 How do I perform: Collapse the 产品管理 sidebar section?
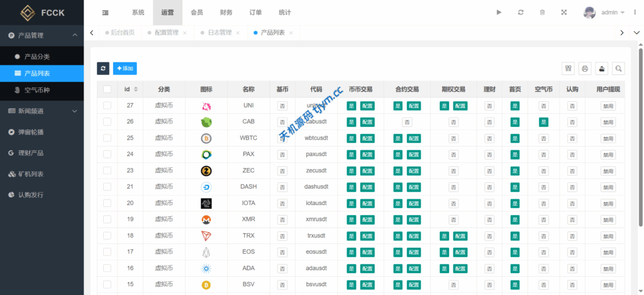pos(42,35)
